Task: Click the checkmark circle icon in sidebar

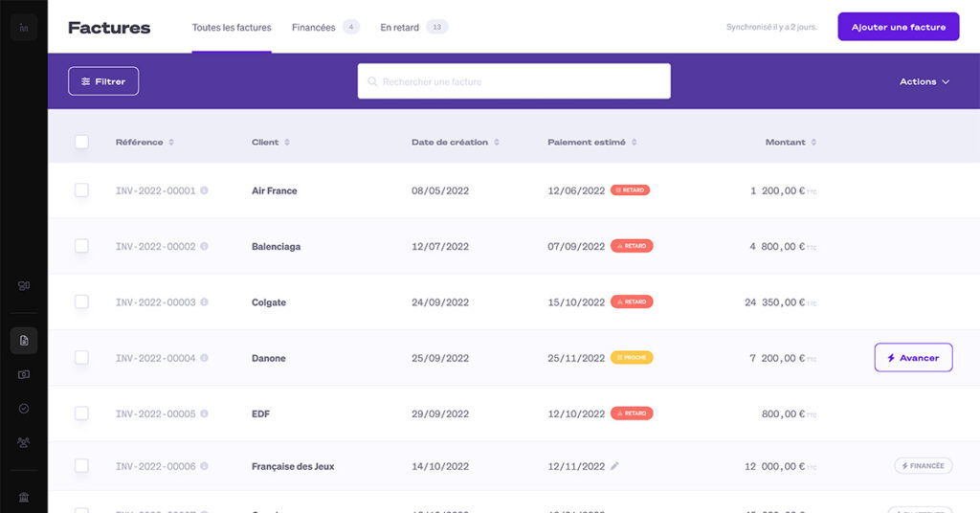Action: pos(24,408)
